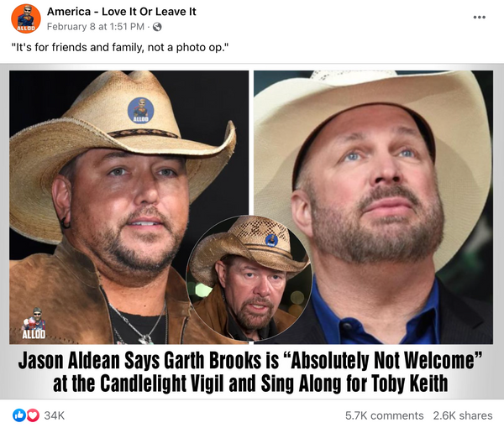Click the public globe audience icon
Image resolution: width=504 pixels, height=428 pixels.
point(157,27)
